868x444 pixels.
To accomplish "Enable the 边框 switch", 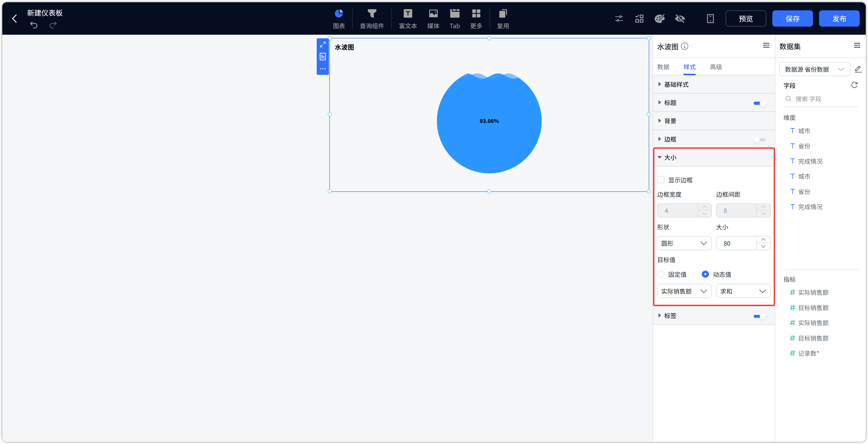I will (x=759, y=140).
